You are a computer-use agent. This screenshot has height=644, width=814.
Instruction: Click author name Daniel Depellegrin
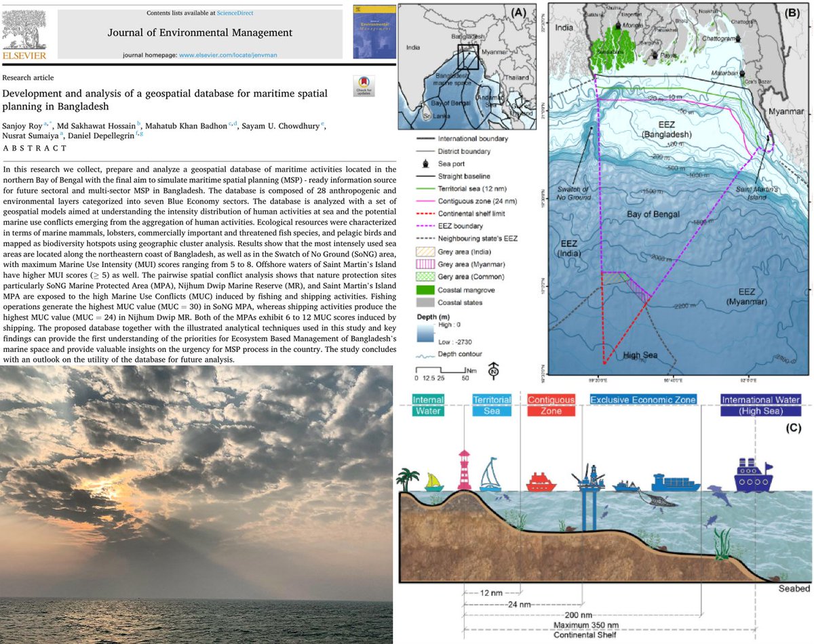coord(100,136)
